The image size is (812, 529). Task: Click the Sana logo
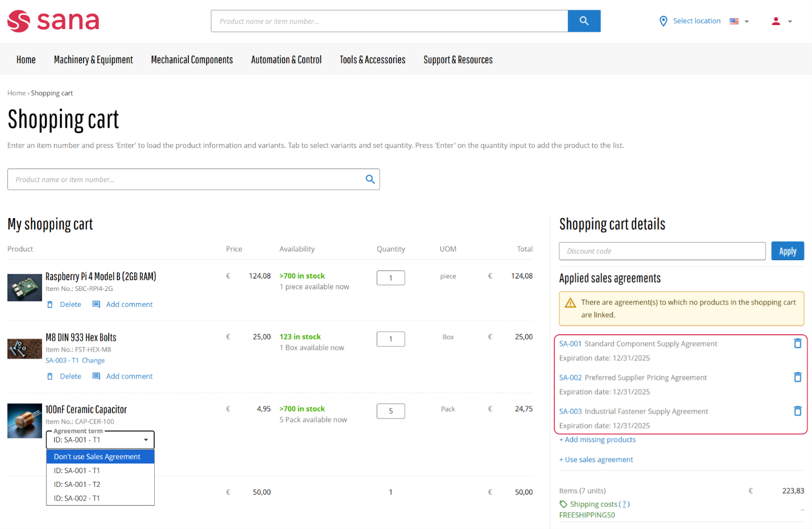pos(53,21)
